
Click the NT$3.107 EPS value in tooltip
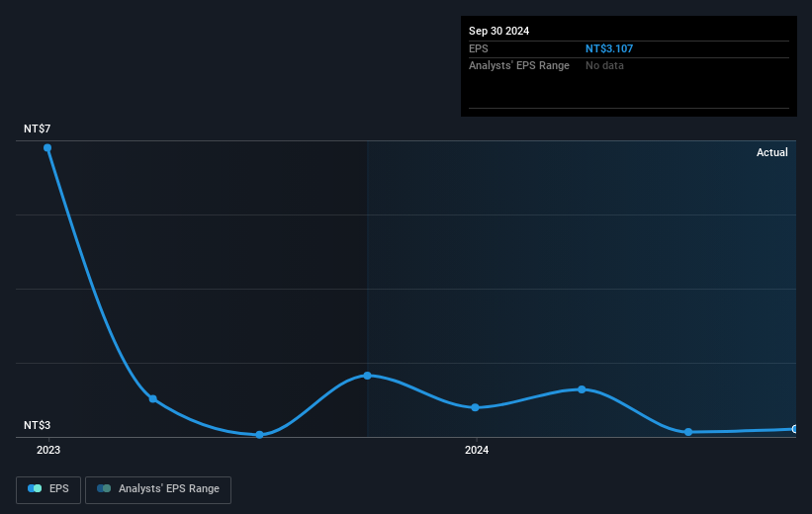click(609, 48)
